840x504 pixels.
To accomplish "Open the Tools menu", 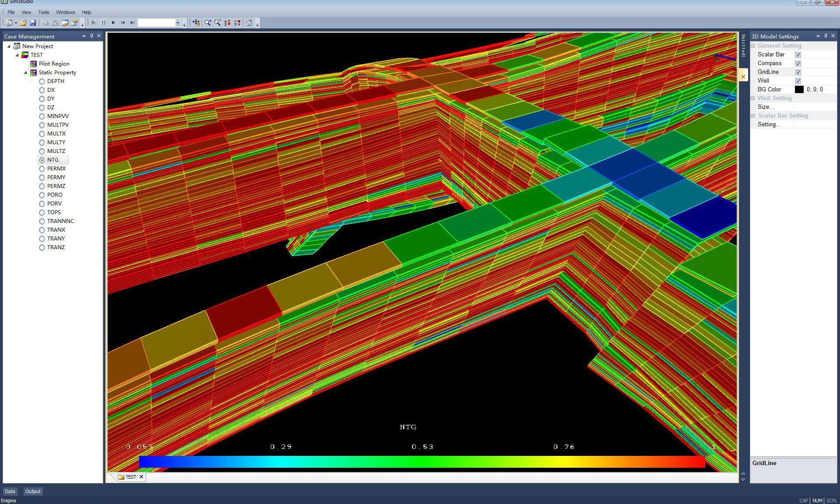I will click(43, 12).
